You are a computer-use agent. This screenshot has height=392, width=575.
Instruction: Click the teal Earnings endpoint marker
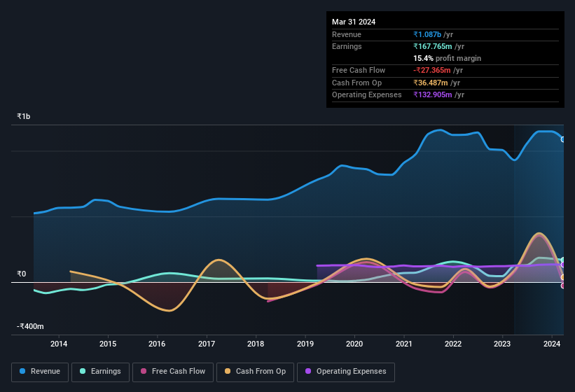pos(563,260)
